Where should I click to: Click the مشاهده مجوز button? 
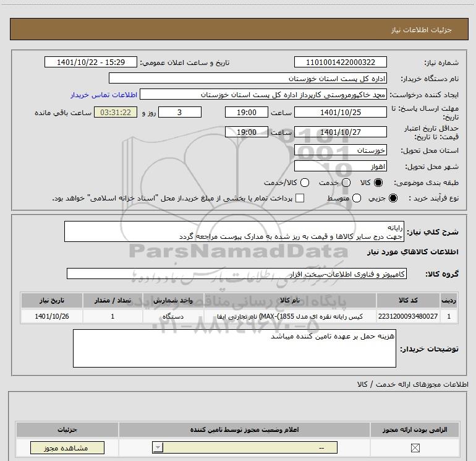(67, 447)
